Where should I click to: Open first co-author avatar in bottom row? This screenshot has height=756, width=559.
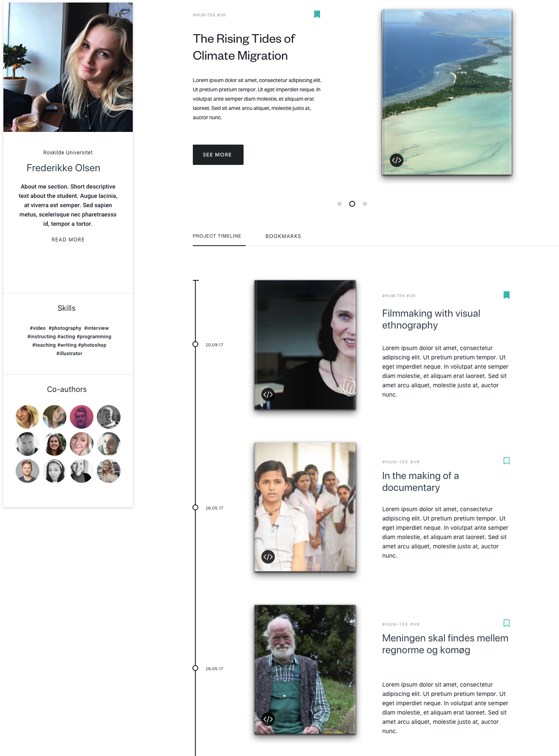click(x=27, y=471)
